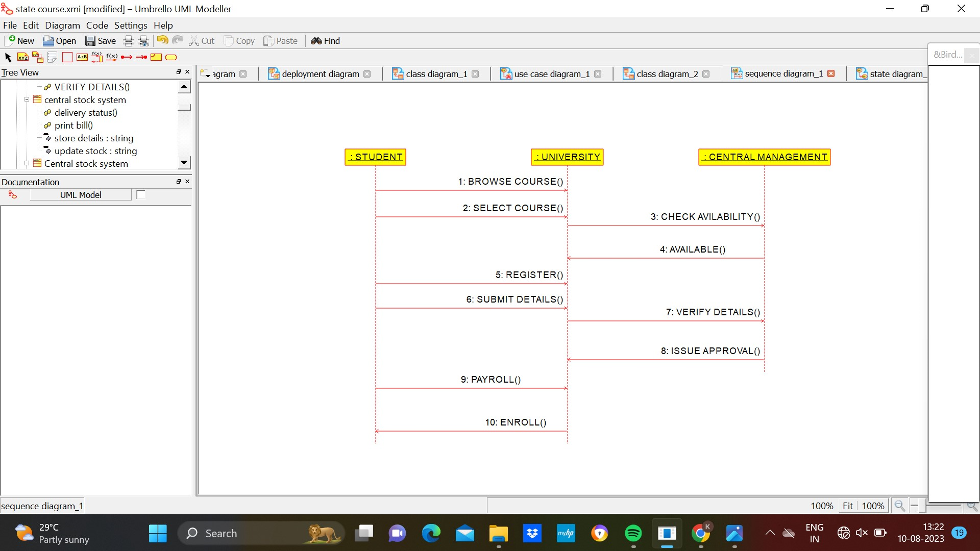This screenshot has width=980, height=551.
Task: Open the Diagram menu
Action: coord(62,25)
